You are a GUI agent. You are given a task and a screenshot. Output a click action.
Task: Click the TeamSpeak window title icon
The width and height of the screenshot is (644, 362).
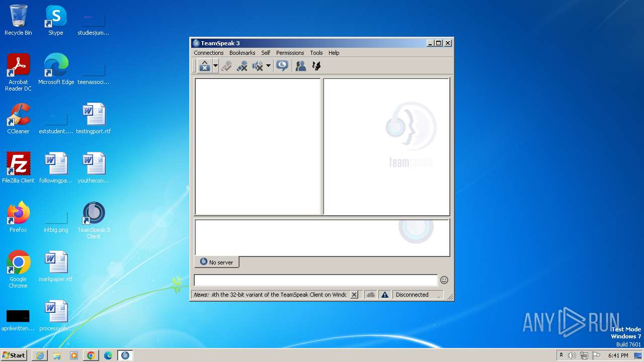[x=196, y=43]
